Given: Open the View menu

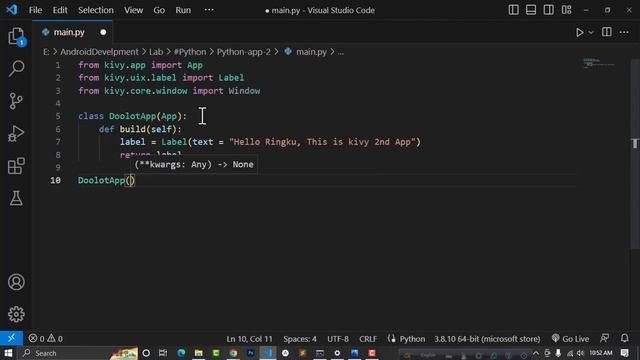Looking at the screenshot, I should click(133, 10).
